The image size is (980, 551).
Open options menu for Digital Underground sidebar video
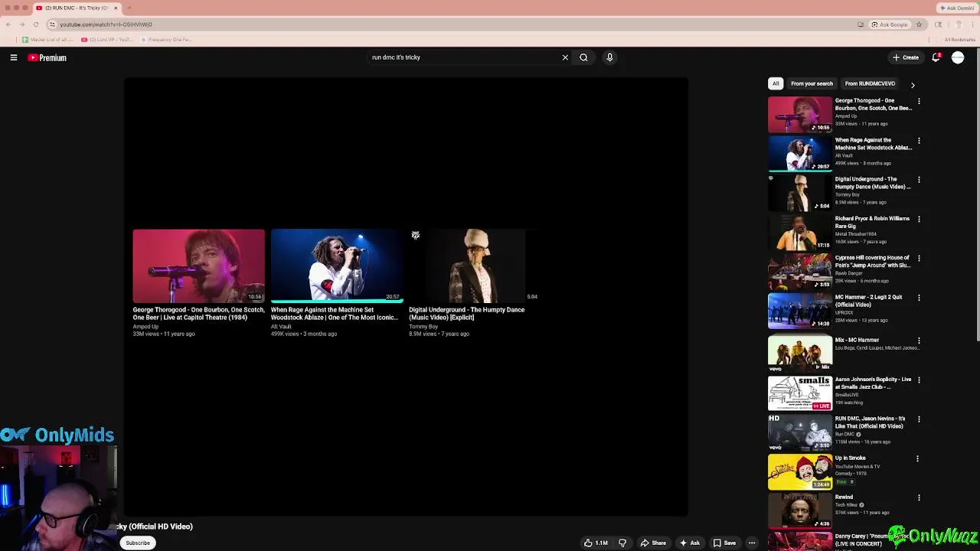[x=919, y=180]
